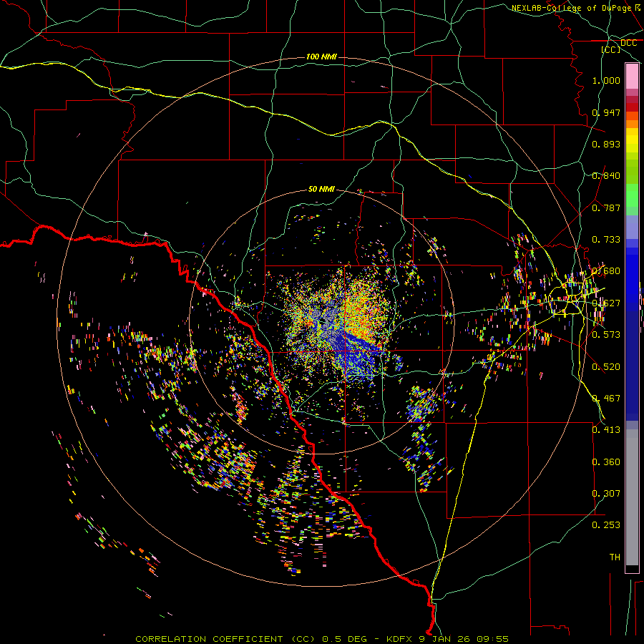
Task: Click the '50 NMI' range ring label
Action: tap(321, 190)
